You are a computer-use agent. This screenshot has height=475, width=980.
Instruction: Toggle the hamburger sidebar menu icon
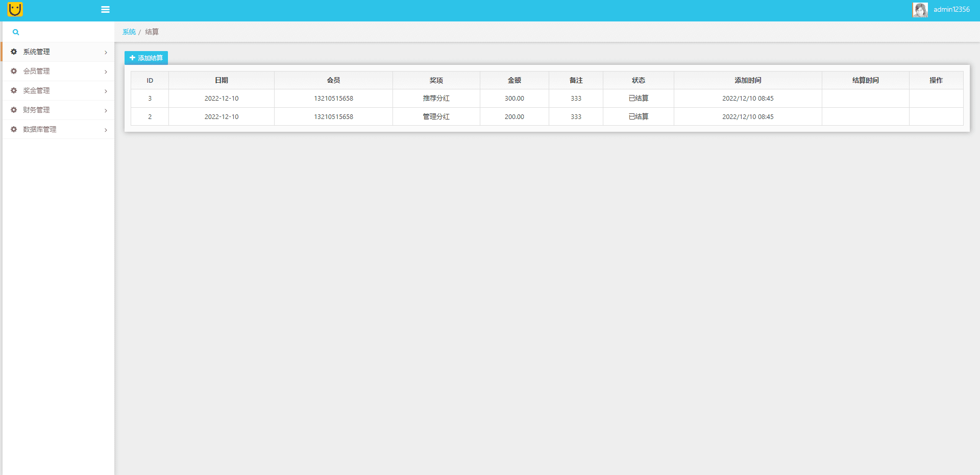pos(105,9)
